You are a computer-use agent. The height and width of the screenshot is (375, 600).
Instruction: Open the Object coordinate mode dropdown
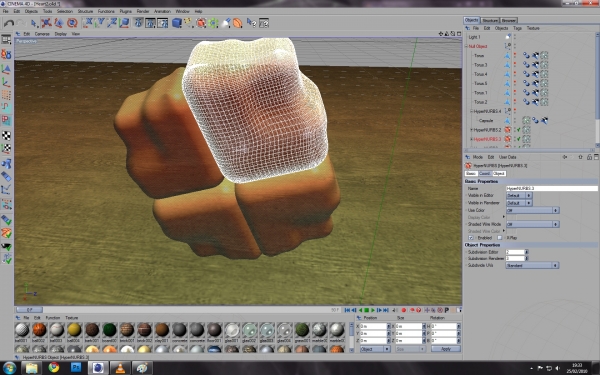(x=375, y=349)
